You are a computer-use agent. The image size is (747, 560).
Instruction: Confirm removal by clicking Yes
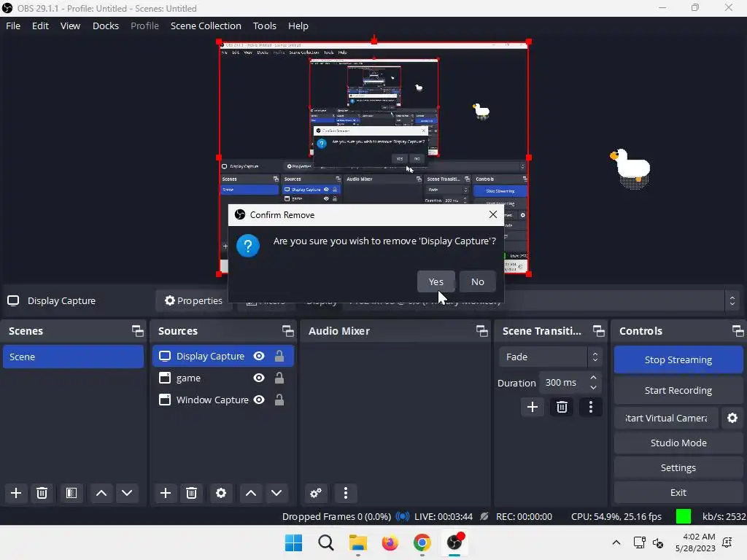[x=436, y=281]
